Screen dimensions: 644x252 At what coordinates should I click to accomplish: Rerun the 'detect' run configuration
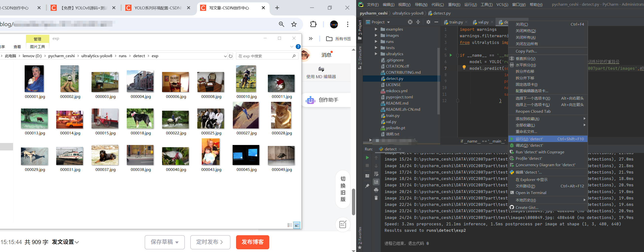point(367,158)
